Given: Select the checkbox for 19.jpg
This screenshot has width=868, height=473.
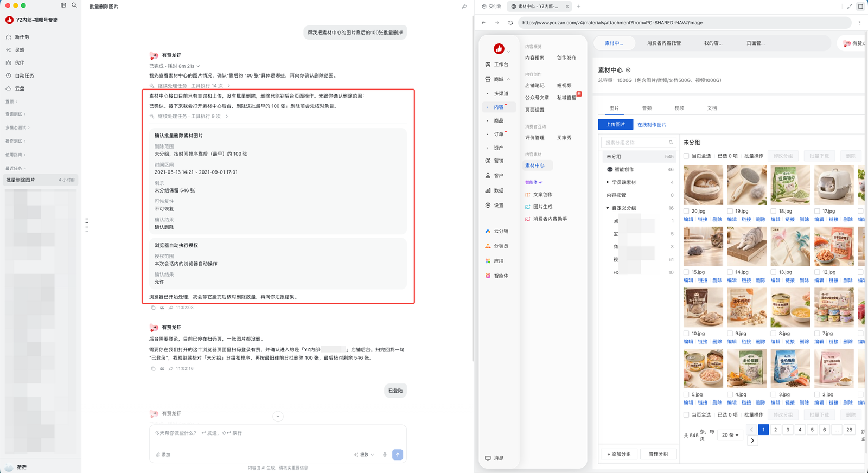Looking at the screenshot, I should (x=730, y=211).
